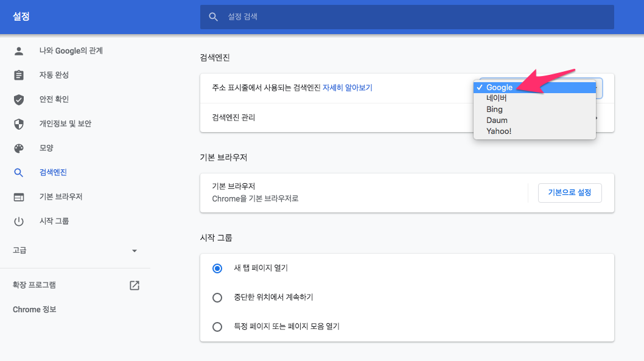Choose Yahoo! in the search engine dropdown
This screenshot has width=644, height=361.
(534, 131)
